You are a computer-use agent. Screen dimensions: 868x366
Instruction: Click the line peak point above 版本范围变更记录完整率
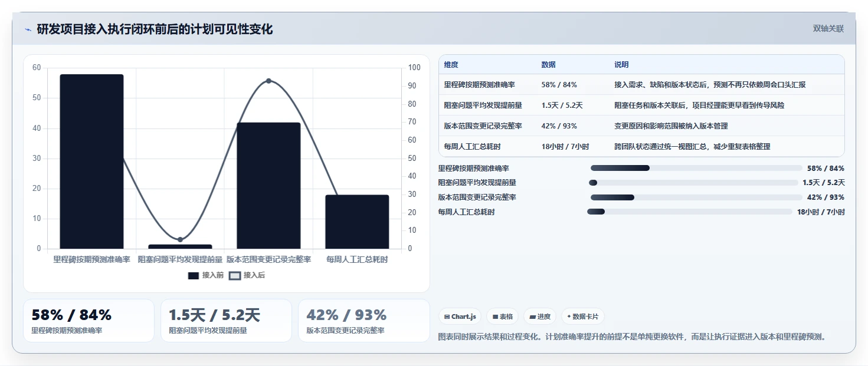(x=268, y=81)
